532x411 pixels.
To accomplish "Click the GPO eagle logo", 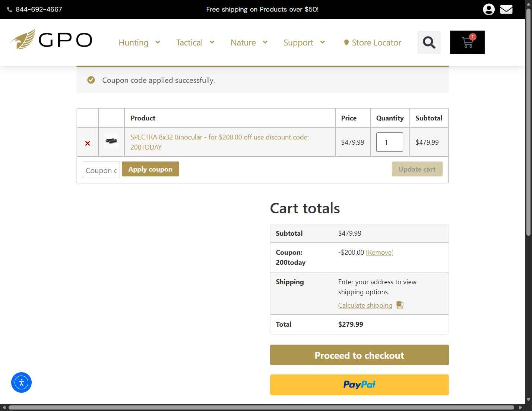I will [51, 39].
